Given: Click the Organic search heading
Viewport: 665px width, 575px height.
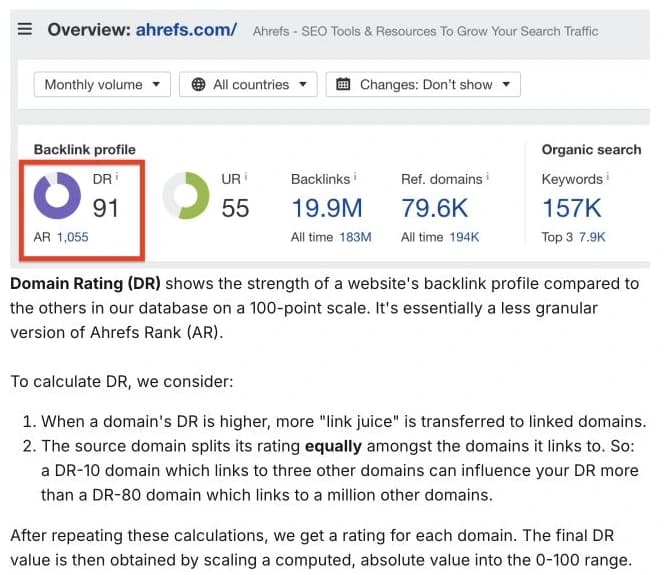Looking at the screenshot, I should 592,150.
